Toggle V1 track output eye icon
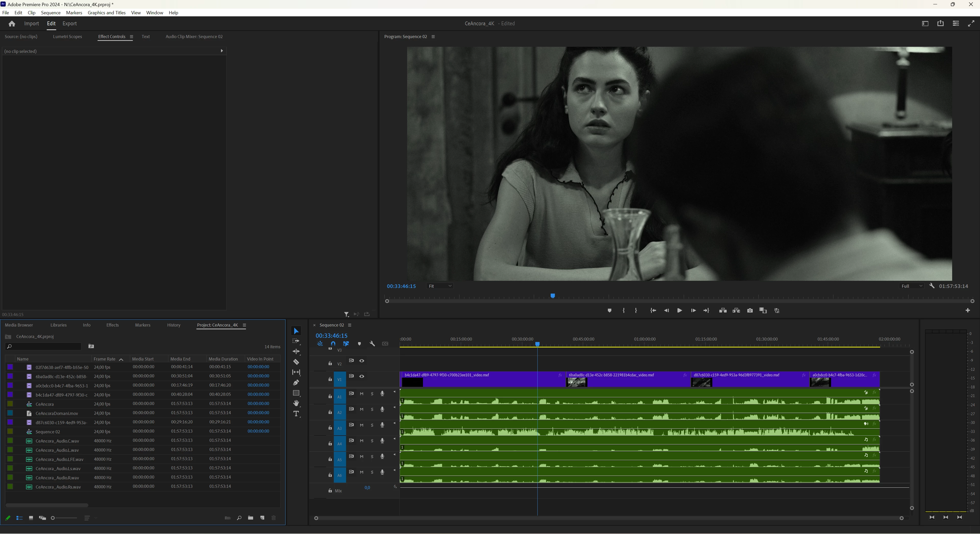Screen dimensions: 980x534 [362, 376]
